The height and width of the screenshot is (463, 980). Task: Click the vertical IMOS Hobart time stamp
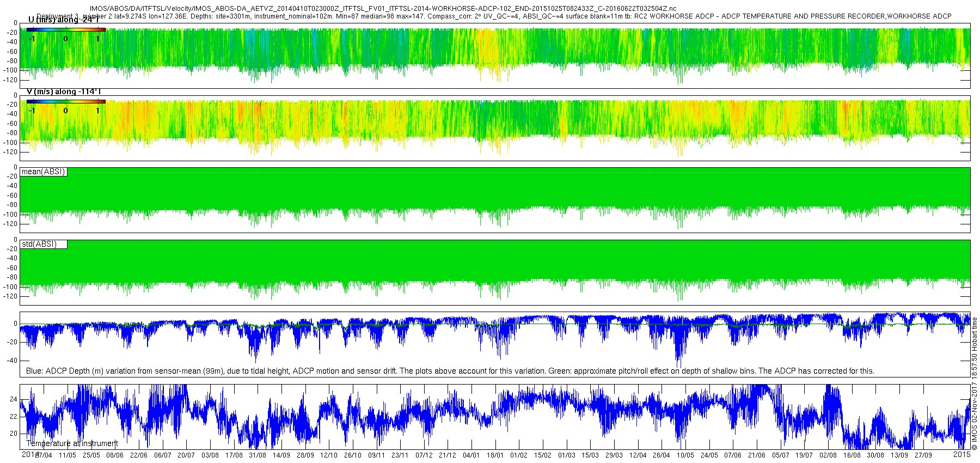[975, 384]
